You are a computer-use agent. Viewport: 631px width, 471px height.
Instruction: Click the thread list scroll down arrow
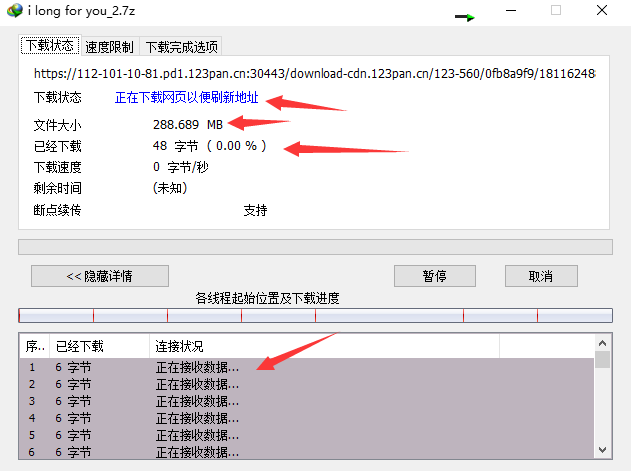[x=602, y=450]
